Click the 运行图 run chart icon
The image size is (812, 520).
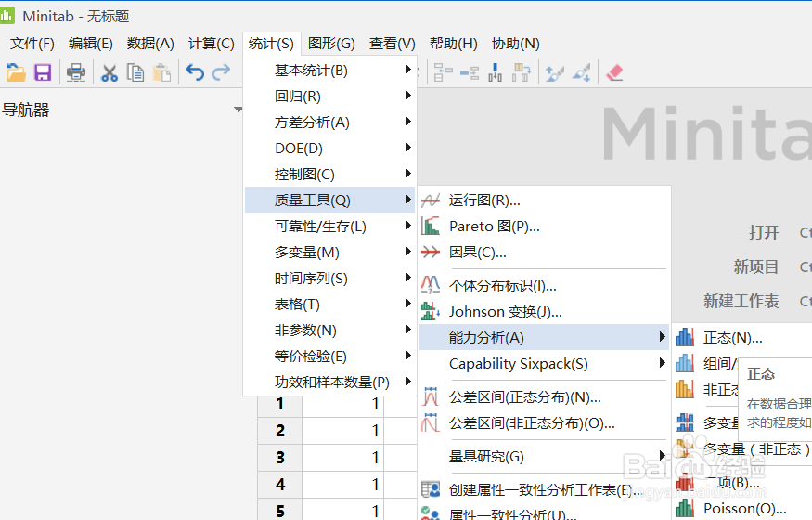pos(431,200)
